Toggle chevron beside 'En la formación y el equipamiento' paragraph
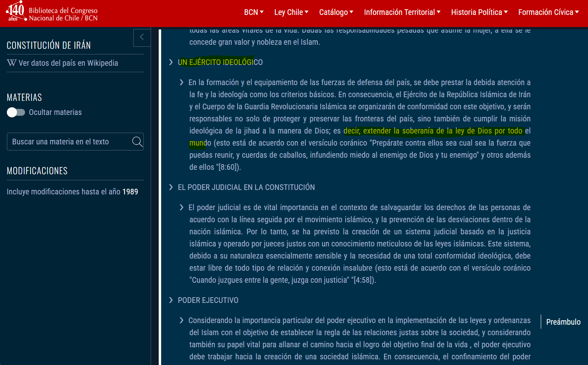 (182, 82)
